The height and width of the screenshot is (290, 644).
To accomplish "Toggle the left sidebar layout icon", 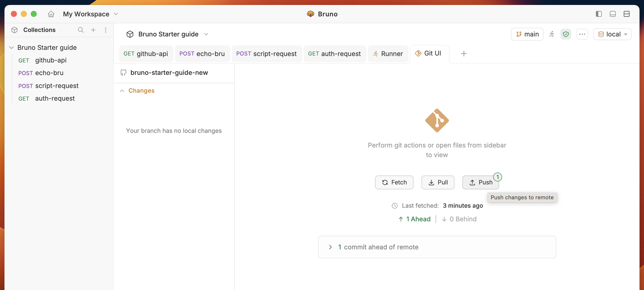I will pos(599,14).
